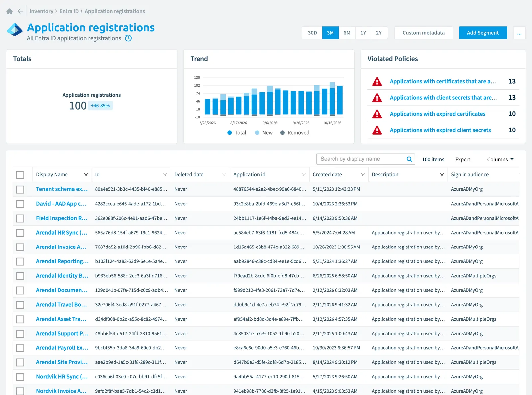Viewport: 532px width, 395px height.
Task: Open the Application id filter icon
Action: pyautogui.click(x=304, y=175)
